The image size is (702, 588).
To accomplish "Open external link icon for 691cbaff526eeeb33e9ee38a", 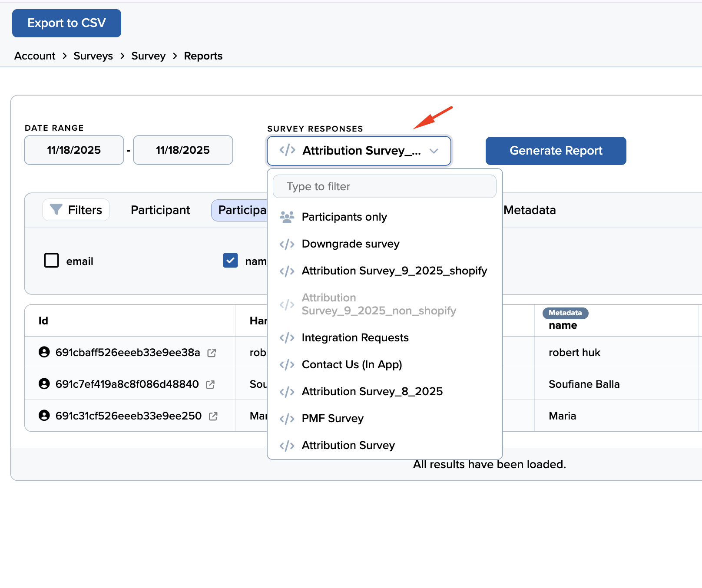I will [x=212, y=353].
